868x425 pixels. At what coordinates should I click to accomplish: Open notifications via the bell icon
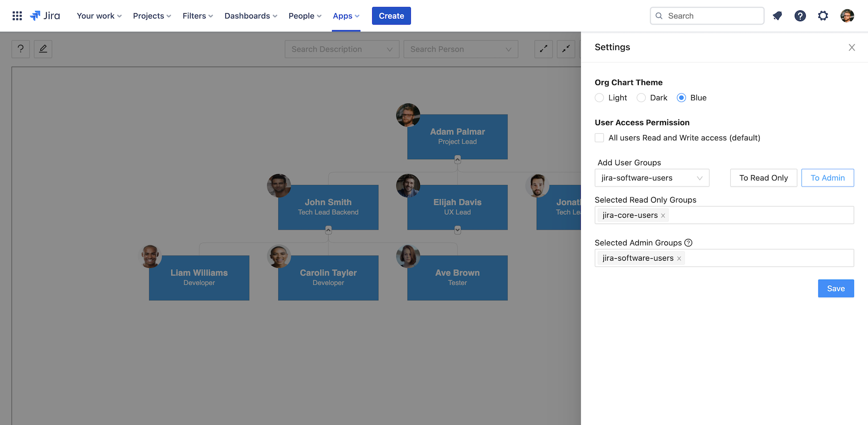pos(777,16)
